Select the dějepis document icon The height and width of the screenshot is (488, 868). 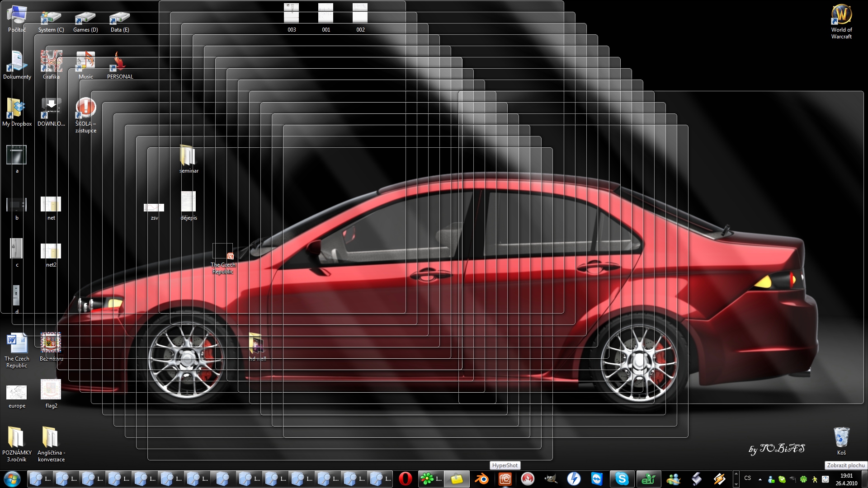click(x=189, y=206)
